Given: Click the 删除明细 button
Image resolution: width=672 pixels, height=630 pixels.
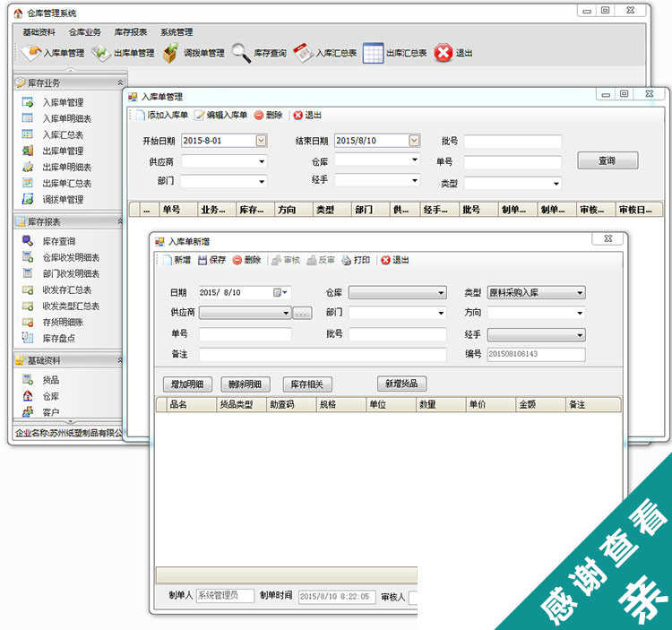Looking at the screenshot, I should click(x=246, y=384).
